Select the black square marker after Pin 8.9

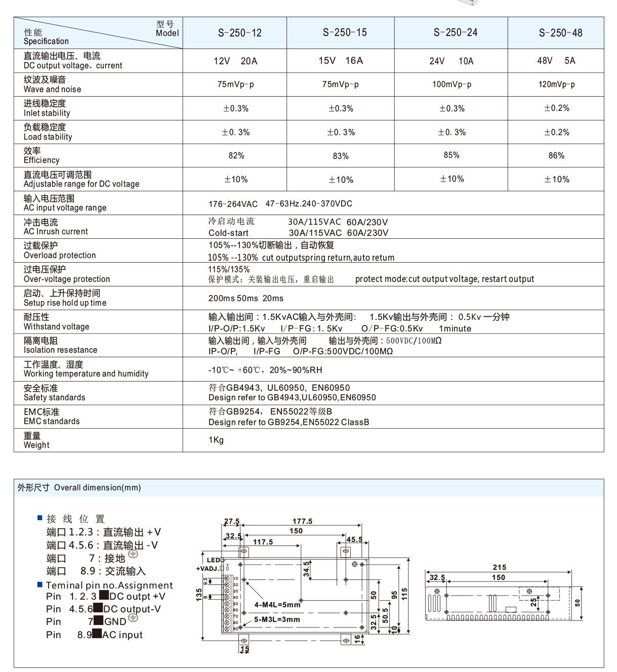tap(98, 633)
